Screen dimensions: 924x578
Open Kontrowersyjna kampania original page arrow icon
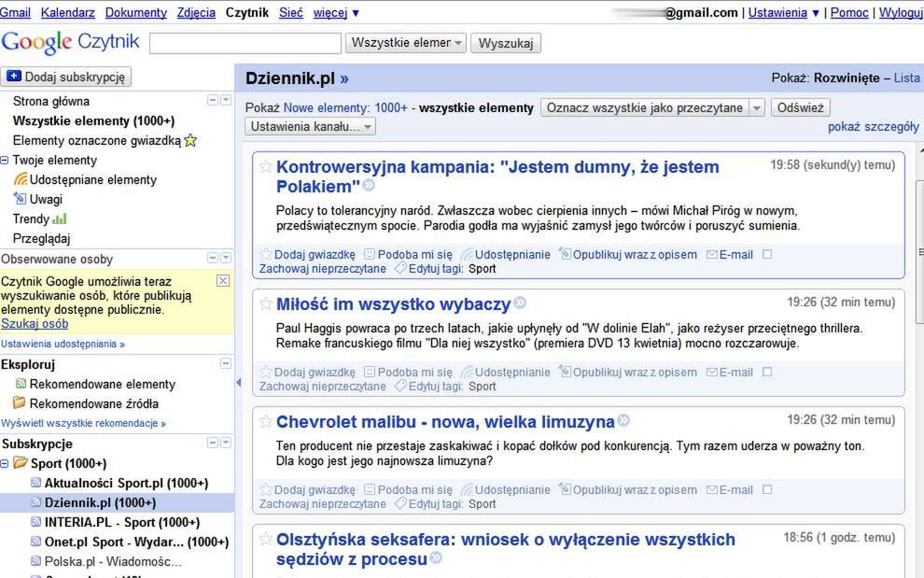369,186
